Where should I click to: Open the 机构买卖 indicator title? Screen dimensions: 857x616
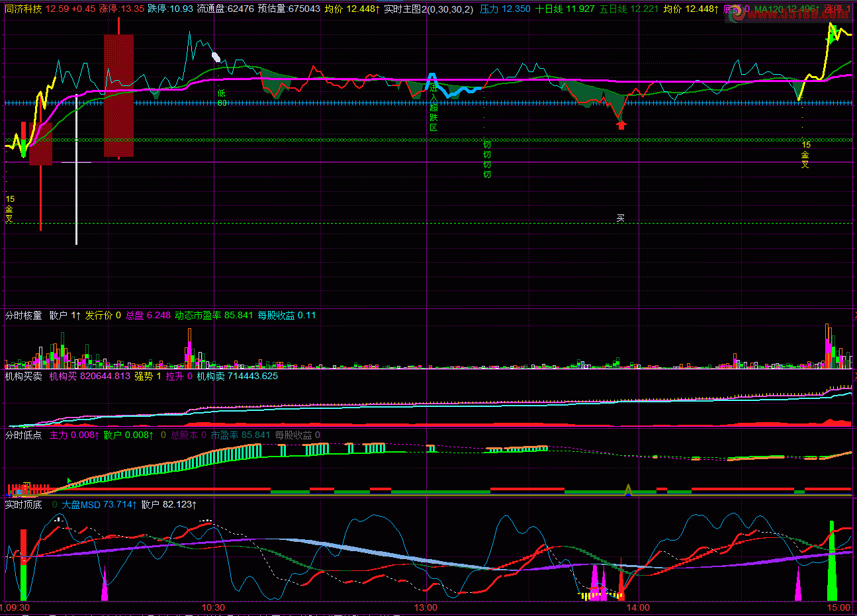(24, 376)
